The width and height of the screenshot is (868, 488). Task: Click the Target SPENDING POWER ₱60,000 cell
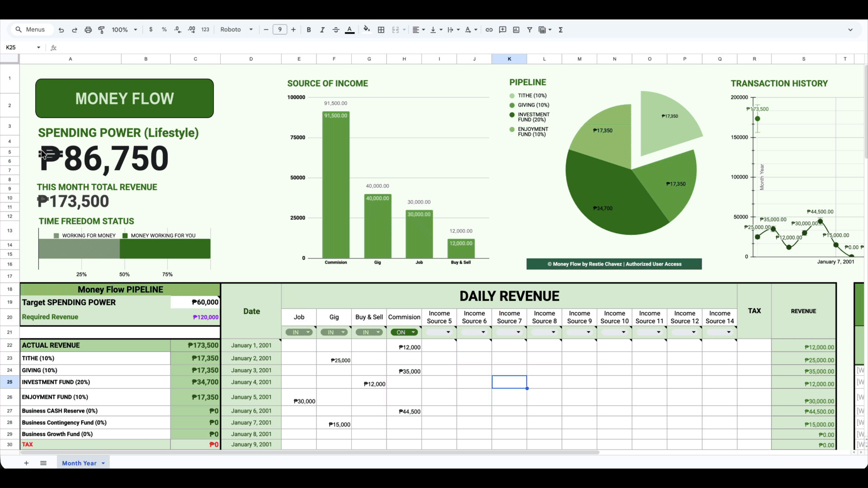(195, 302)
